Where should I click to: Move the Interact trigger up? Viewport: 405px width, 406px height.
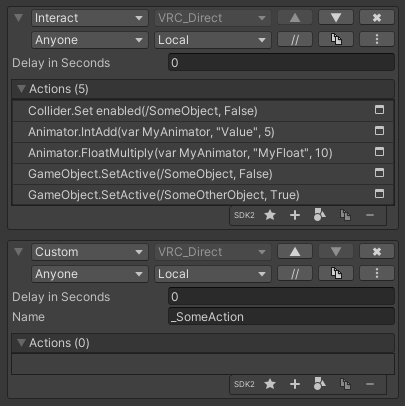295,18
